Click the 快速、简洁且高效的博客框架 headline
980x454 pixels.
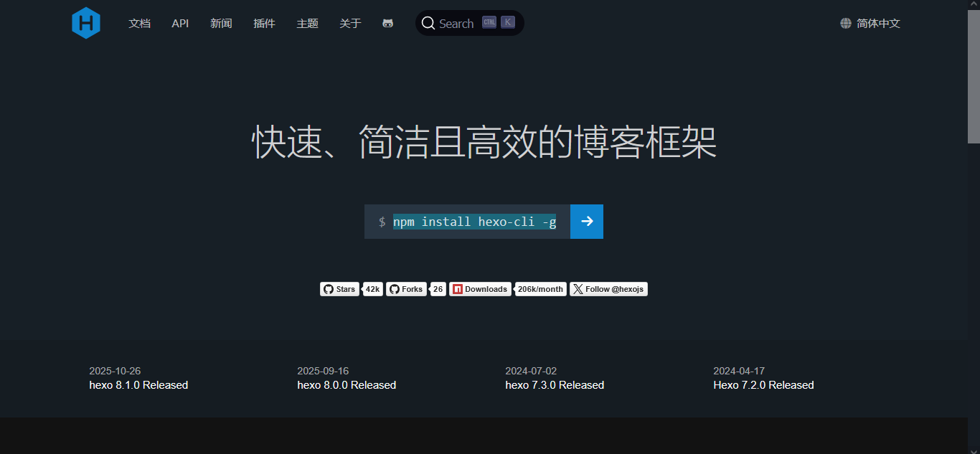click(x=484, y=142)
